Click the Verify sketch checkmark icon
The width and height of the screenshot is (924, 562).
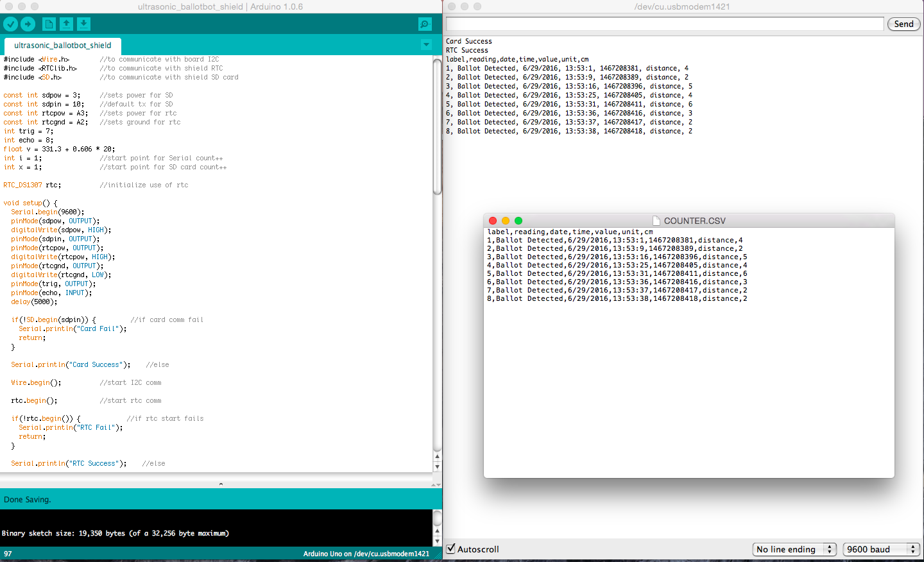coord(10,24)
